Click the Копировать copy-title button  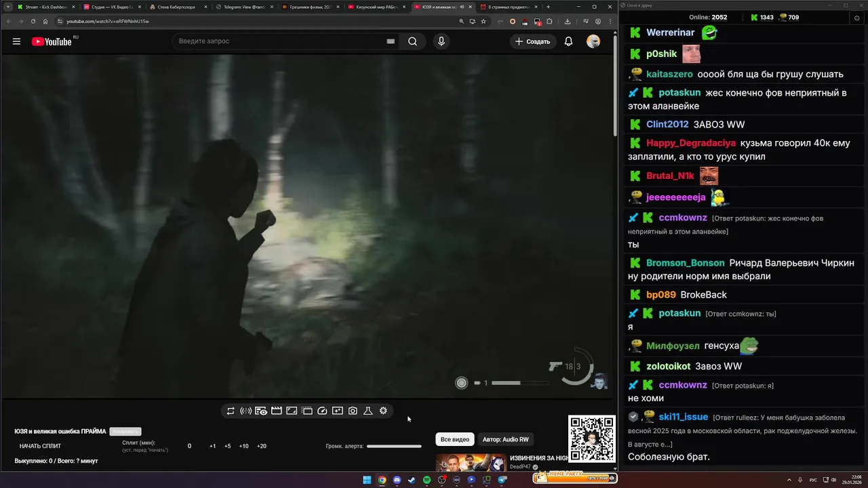click(x=125, y=432)
